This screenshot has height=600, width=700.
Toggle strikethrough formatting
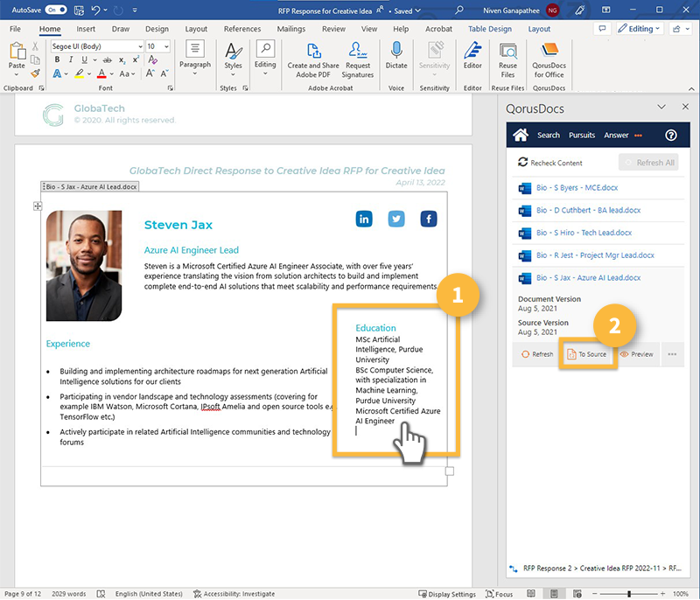107,59
